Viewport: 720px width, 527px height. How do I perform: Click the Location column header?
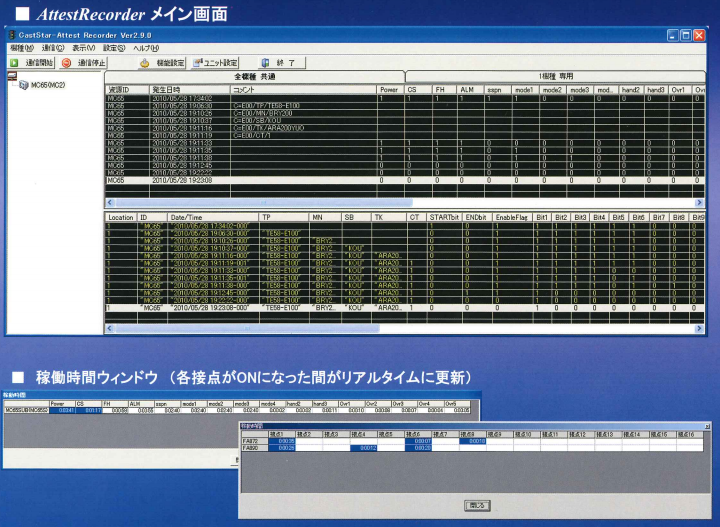tap(121, 218)
